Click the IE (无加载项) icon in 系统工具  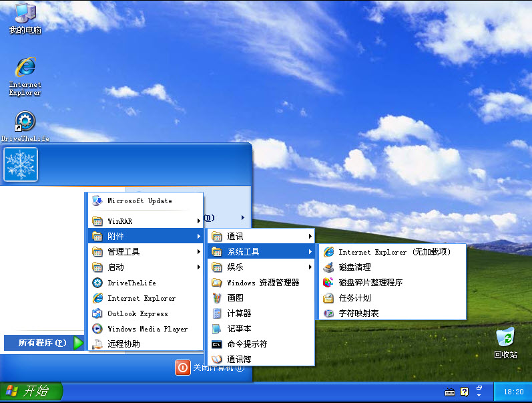(328, 252)
